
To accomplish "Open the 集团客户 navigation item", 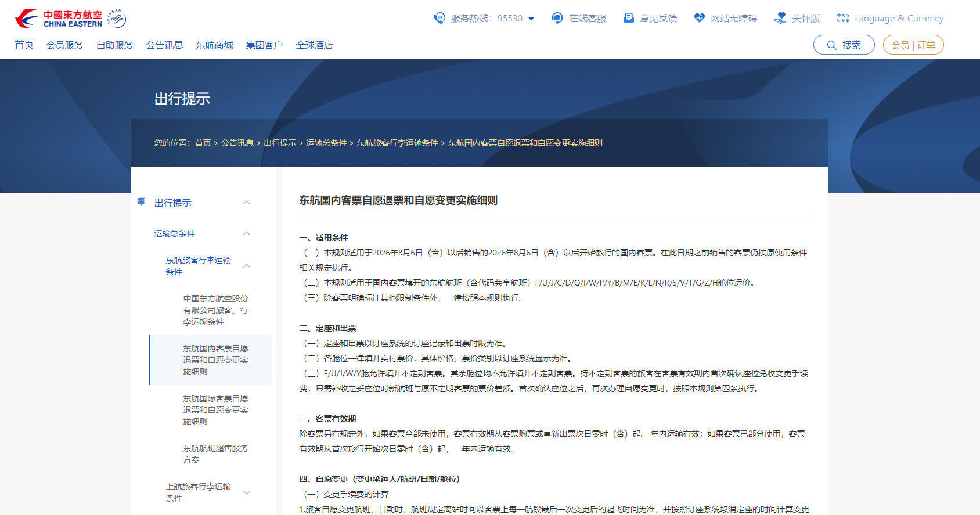I will pyautogui.click(x=265, y=45).
